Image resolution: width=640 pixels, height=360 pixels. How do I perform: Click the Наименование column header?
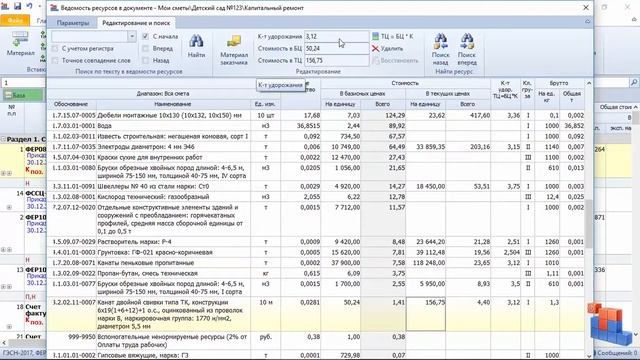coord(173,104)
